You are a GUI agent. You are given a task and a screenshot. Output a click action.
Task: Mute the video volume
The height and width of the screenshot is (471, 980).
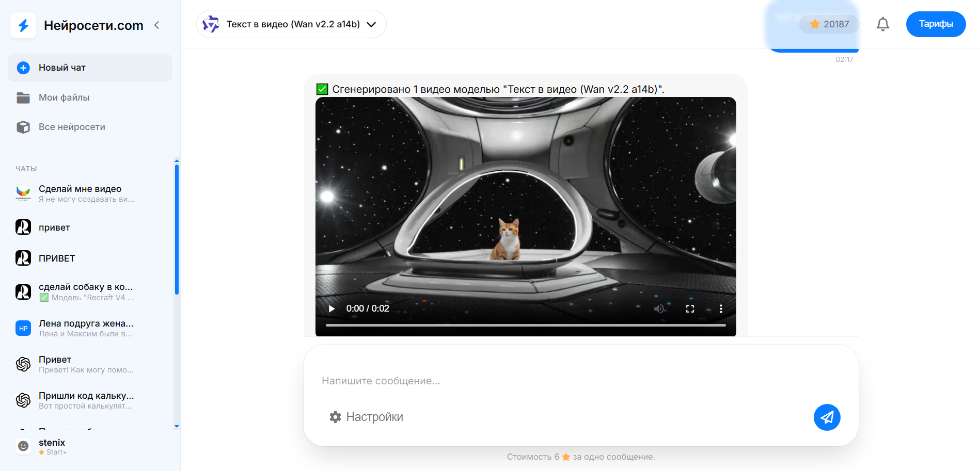(x=659, y=308)
